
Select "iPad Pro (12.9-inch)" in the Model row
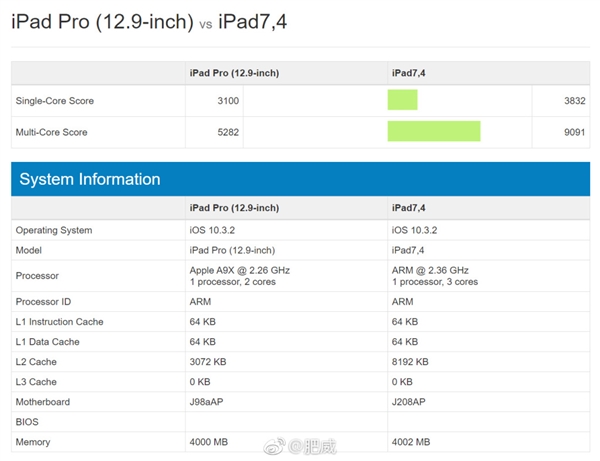232,250
